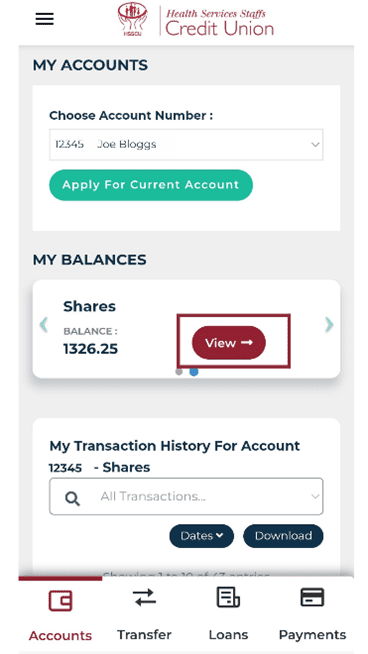Switch to the Payments tab label

[312, 635]
